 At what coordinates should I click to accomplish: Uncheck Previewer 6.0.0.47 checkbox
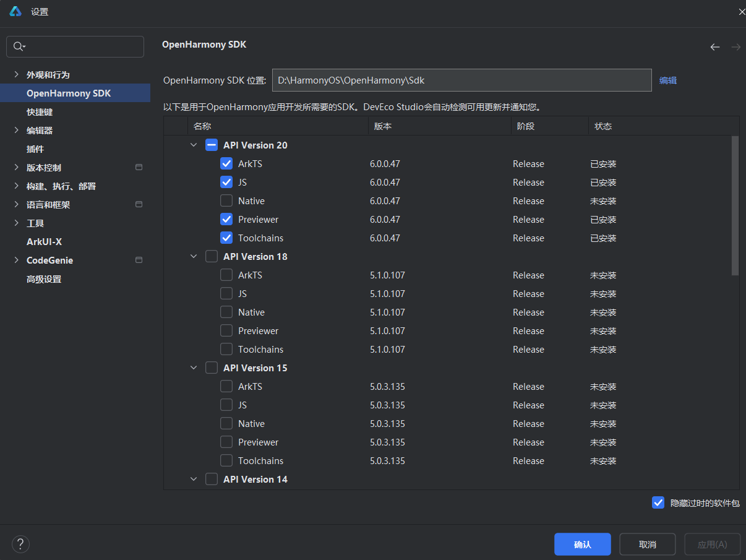[x=226, y=219]
